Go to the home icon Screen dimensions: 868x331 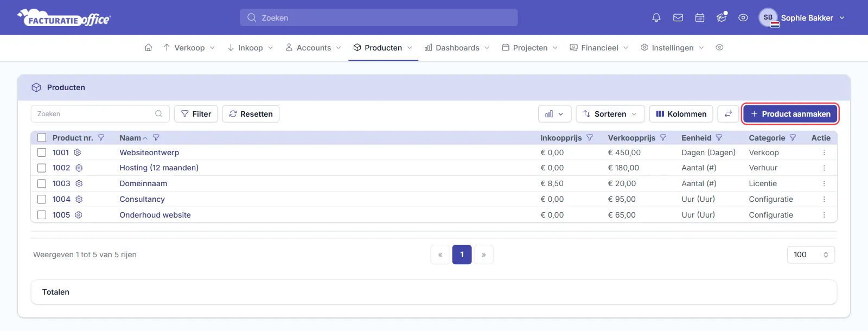pos(148,48)
